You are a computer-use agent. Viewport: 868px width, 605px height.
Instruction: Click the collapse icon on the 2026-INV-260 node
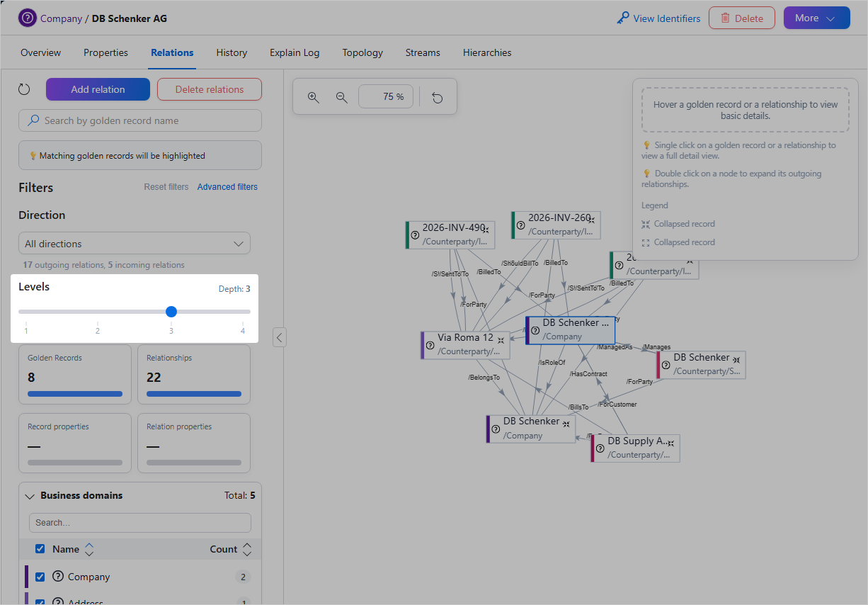(591, 220)
